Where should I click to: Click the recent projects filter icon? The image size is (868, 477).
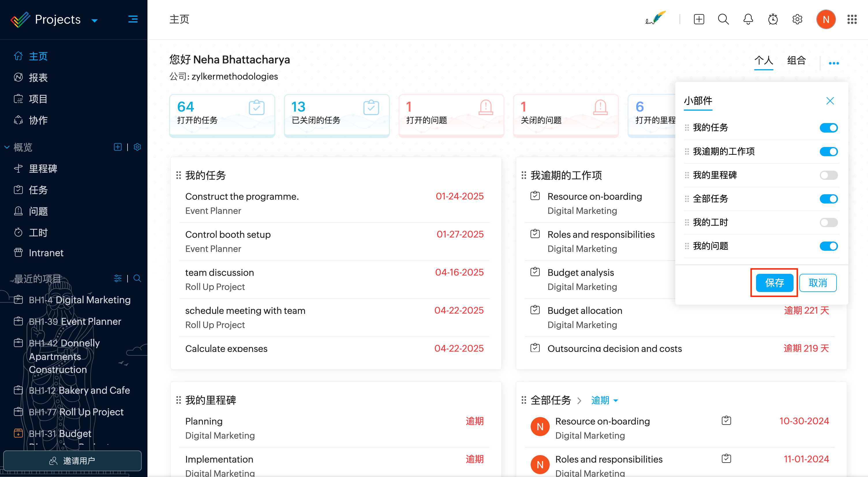click(118, 278)
